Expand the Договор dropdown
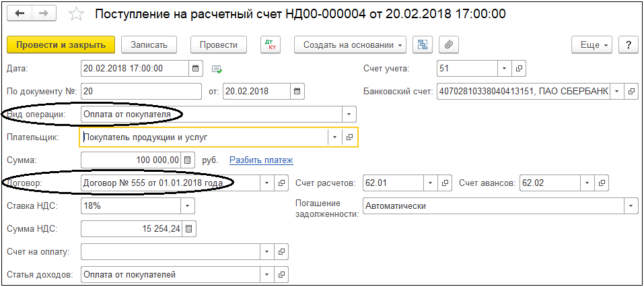Screen dimensions: 644x287 (267, 183)
